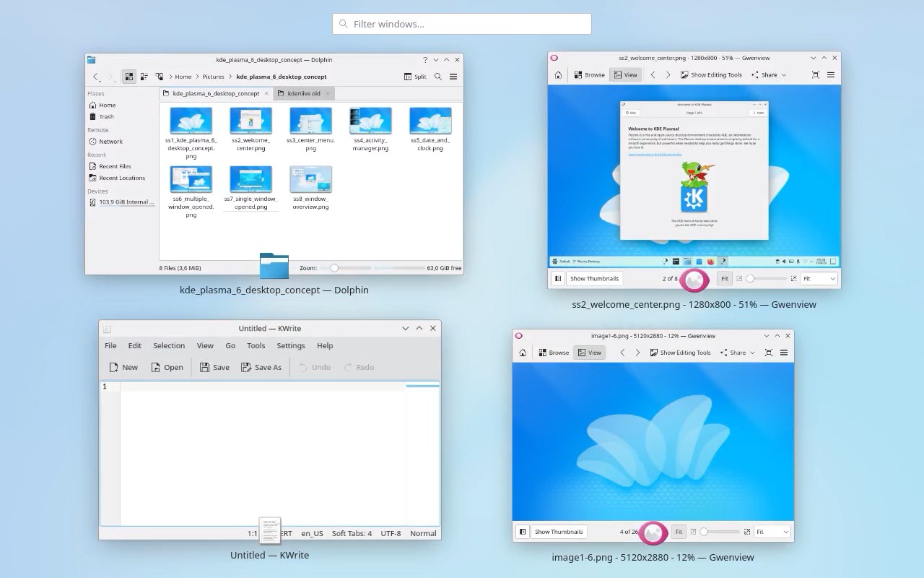Screen dimensions: 924x578
Task: Open the Tools menu in KWrite
Action: (x=256, y=345)
